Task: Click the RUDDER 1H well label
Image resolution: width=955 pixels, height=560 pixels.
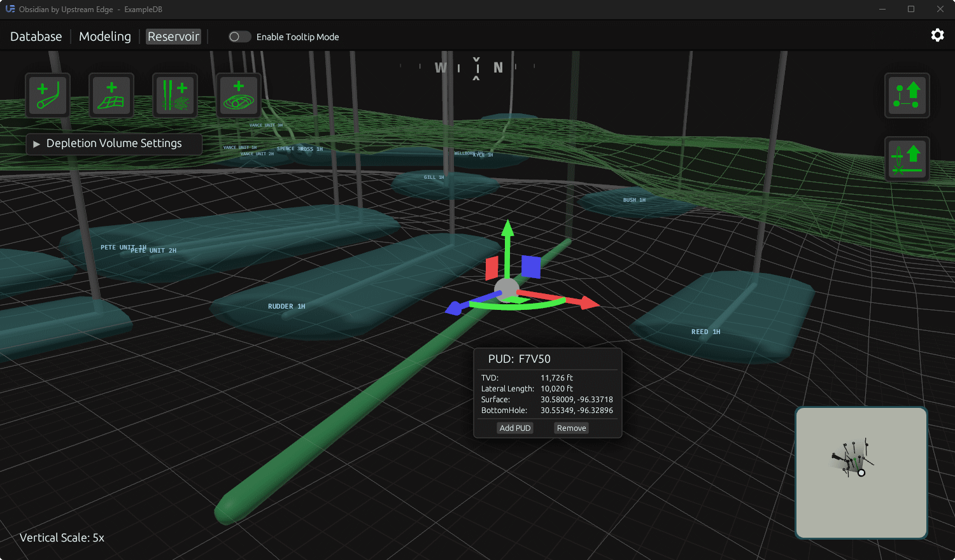Action: [x=286, y=307]
